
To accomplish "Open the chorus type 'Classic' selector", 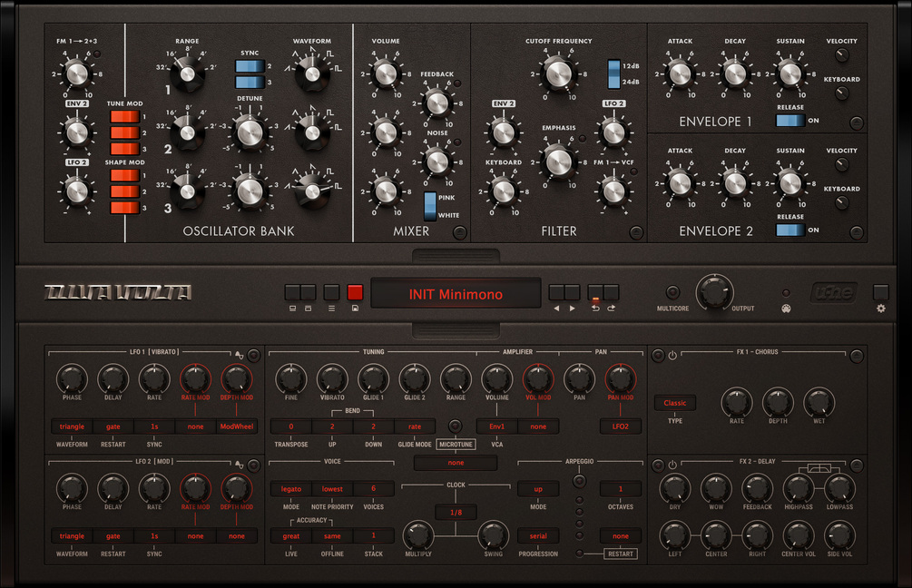I will 674,403.
